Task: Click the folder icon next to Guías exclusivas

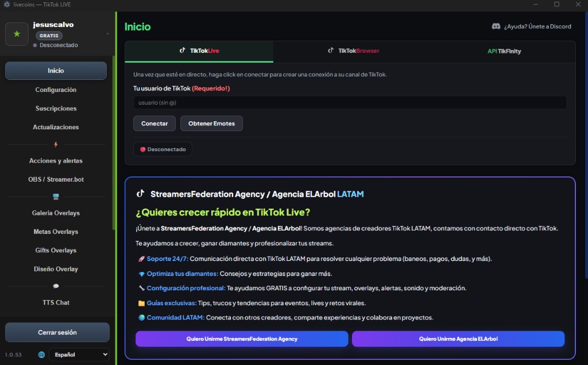Action: [141, 303]
